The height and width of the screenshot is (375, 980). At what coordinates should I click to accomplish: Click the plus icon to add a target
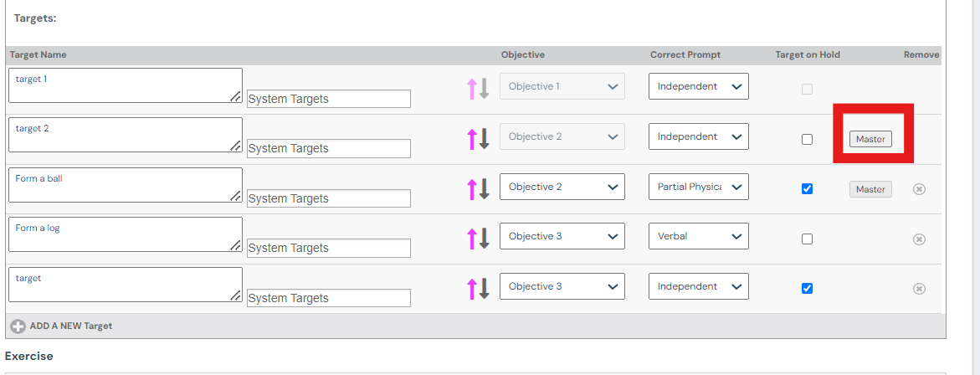[18, 326]
